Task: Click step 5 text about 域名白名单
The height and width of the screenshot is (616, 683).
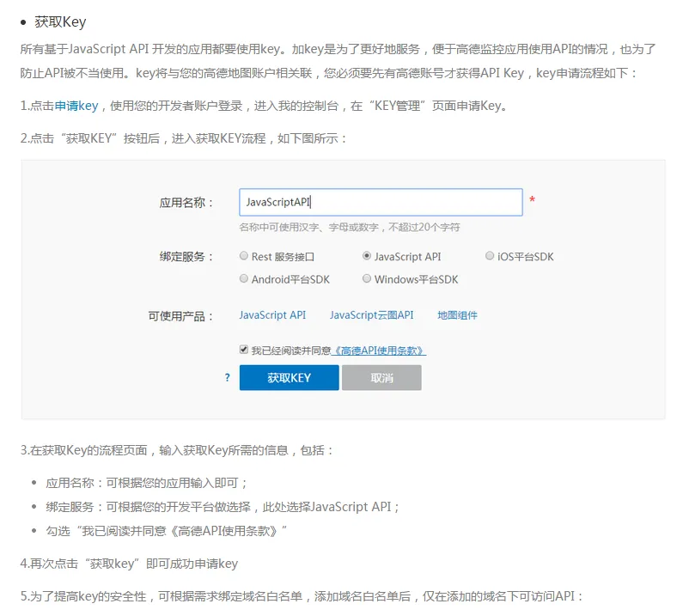Action: pos(302,596)
